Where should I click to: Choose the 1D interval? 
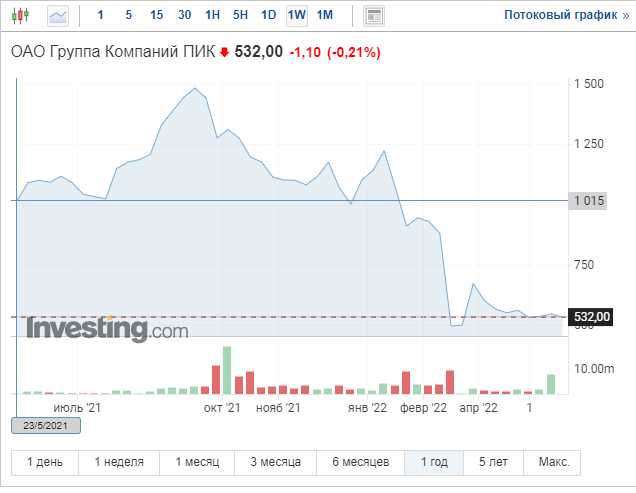tap(269, 15)
